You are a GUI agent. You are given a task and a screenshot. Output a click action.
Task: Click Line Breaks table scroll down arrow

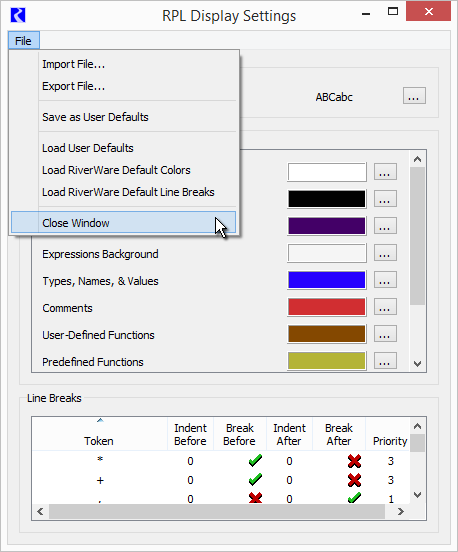(x=418, y=495)
